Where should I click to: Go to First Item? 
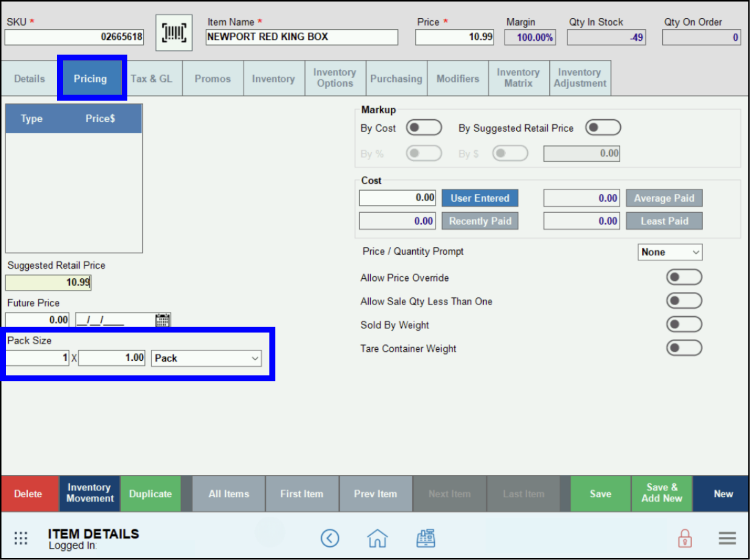(x=302, y=493)
